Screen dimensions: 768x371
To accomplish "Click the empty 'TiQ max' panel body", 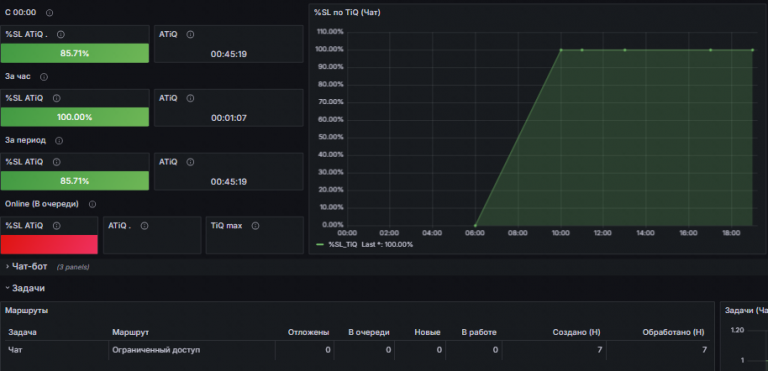I will point(255,244).
